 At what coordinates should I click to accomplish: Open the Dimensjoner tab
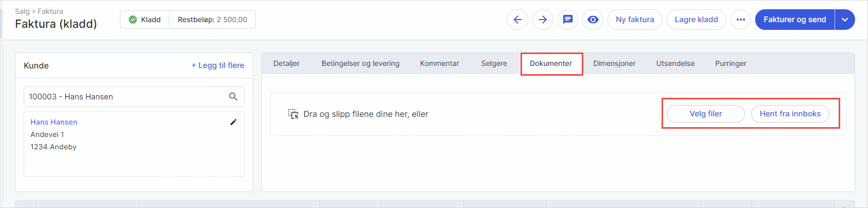click(x=614, y=63)
